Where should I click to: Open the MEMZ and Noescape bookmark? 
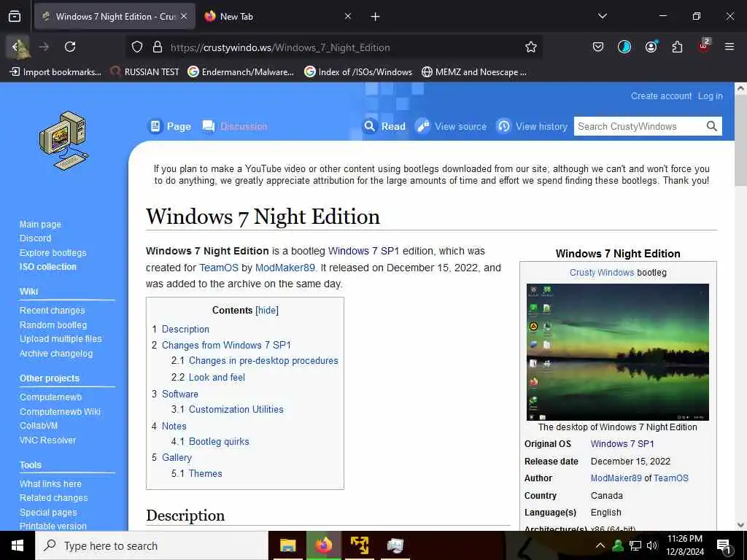(475, 72)
